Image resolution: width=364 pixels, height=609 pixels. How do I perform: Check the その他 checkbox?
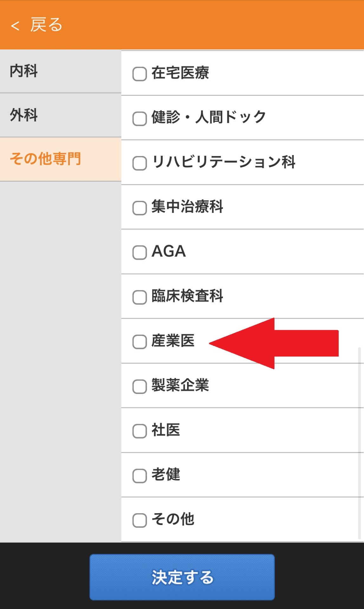[x=140, y=521]
